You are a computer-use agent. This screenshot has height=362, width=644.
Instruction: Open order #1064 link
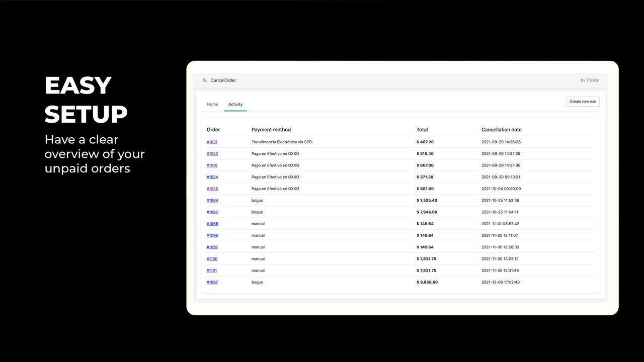212,201
